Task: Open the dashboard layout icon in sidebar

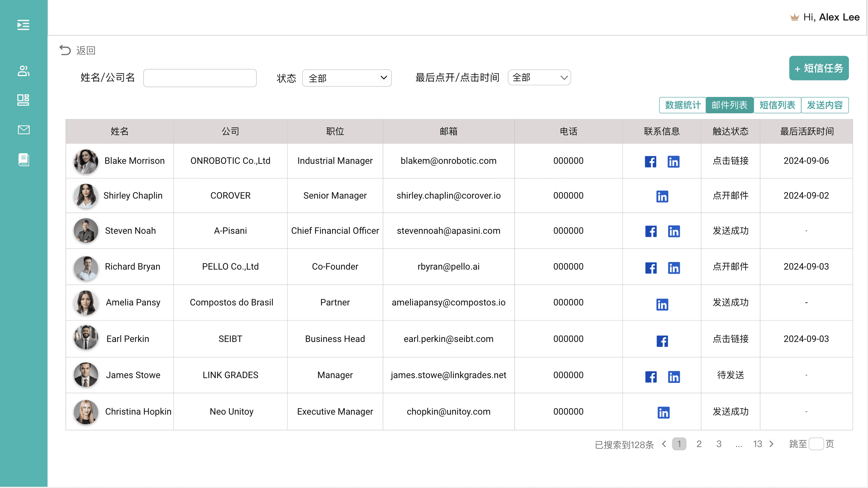Action: point(23,100)
